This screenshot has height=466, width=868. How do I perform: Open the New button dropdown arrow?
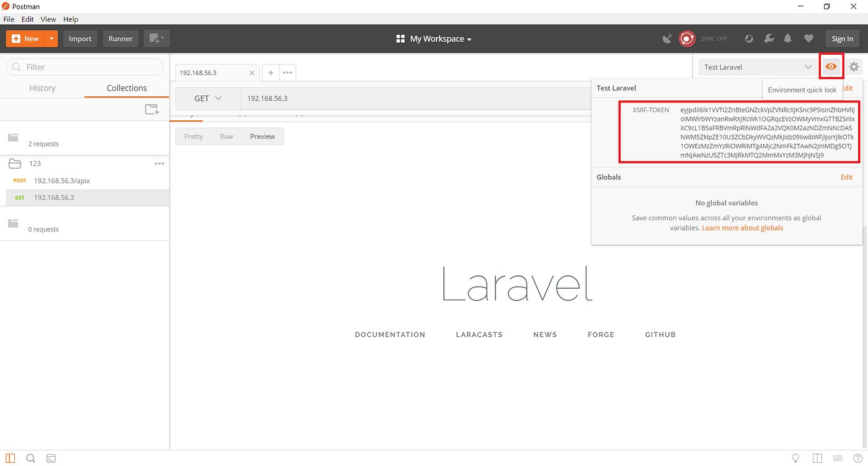click(52, 38)
